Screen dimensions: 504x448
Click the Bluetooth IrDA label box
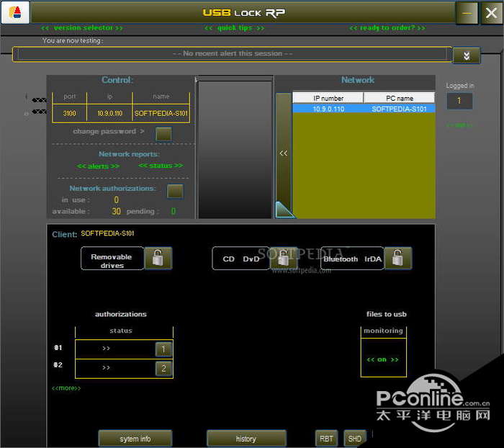[352, 259]
